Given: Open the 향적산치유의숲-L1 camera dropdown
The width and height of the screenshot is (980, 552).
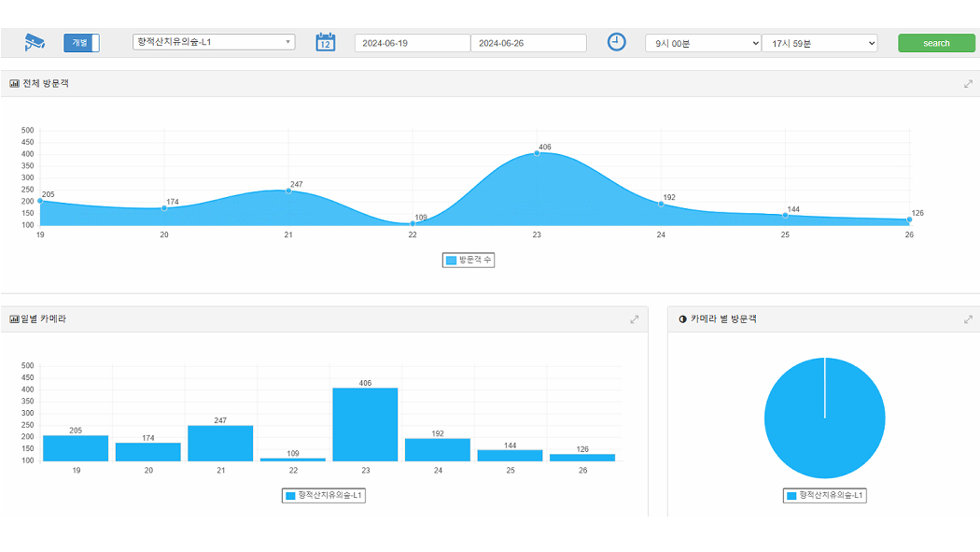Looking at the screenshot, I should point(214,42).
